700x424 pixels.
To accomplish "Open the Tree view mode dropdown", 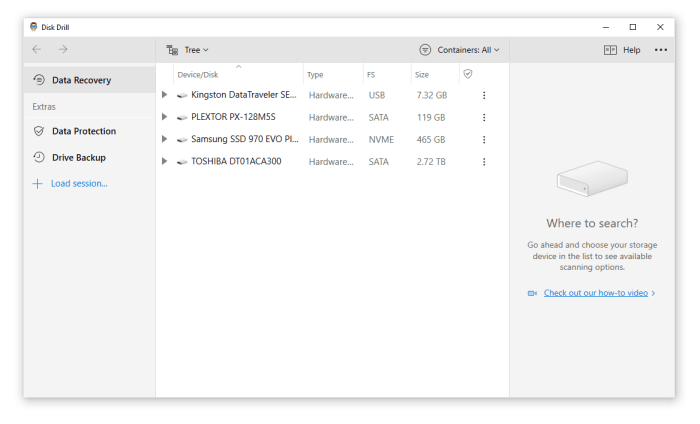I will click(x=188, y=49).
